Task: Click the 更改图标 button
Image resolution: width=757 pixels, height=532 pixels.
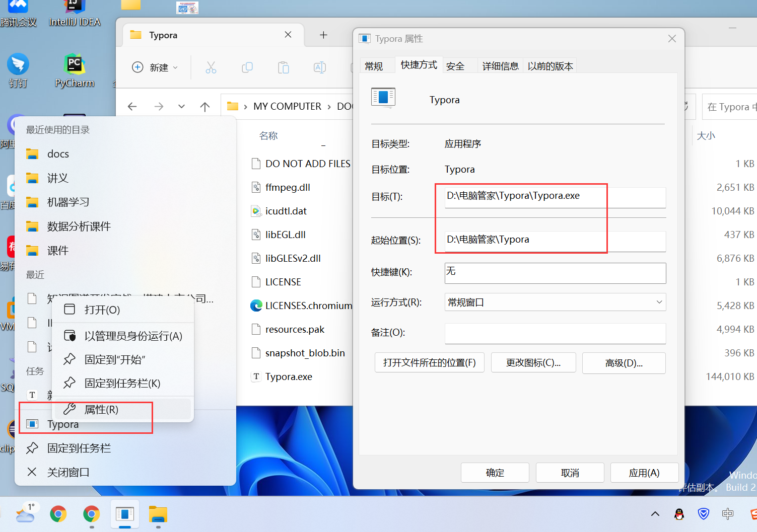Action: click(x=533, y=362)
